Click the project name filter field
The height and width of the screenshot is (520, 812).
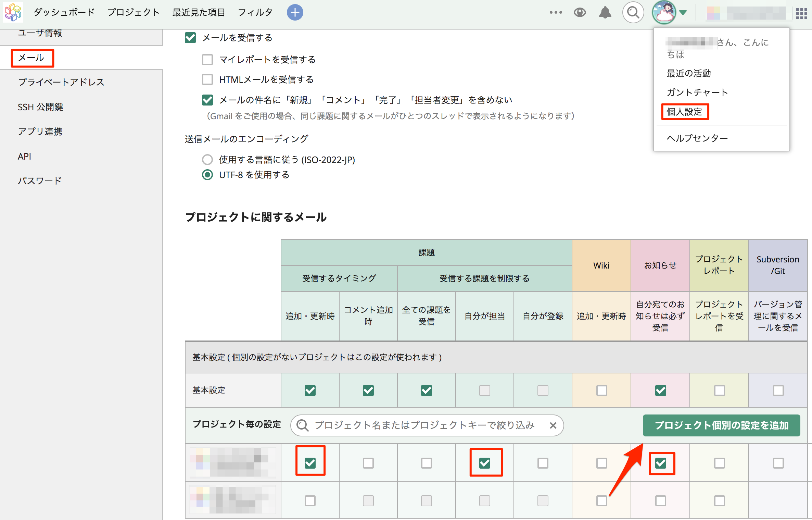427,425
